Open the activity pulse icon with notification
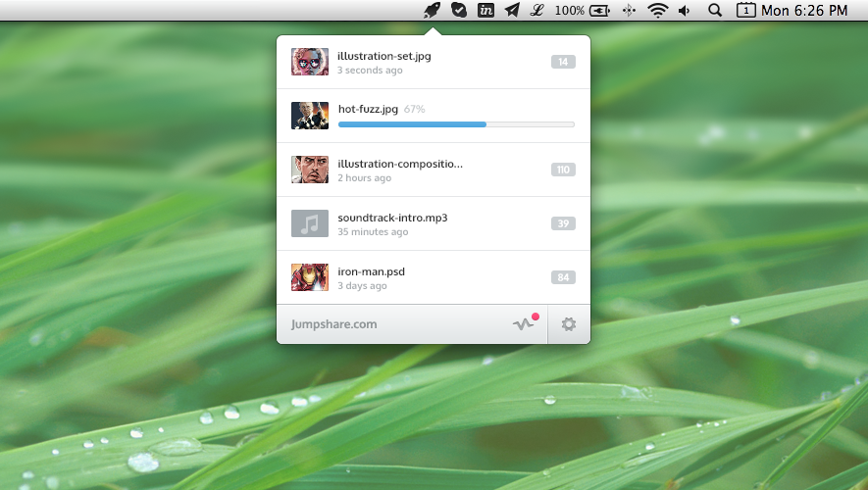The image size is (868, 490). [x=524, y=324]
